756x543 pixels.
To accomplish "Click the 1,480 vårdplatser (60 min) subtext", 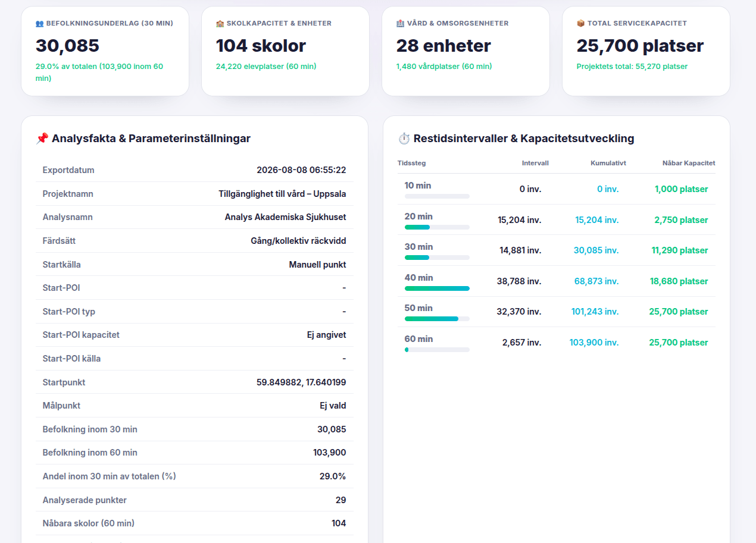I will coord(444,67).
